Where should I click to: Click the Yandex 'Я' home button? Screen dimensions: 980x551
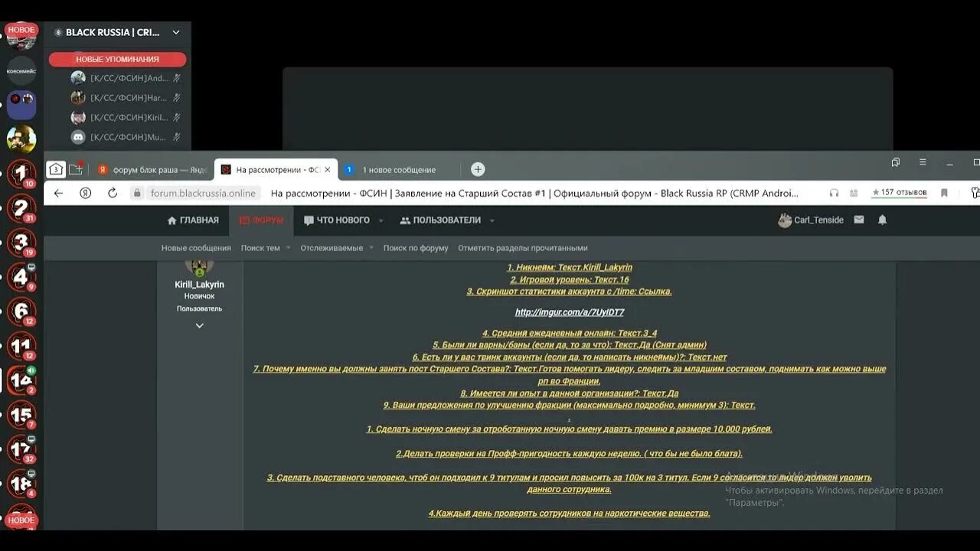pos(86,193)
